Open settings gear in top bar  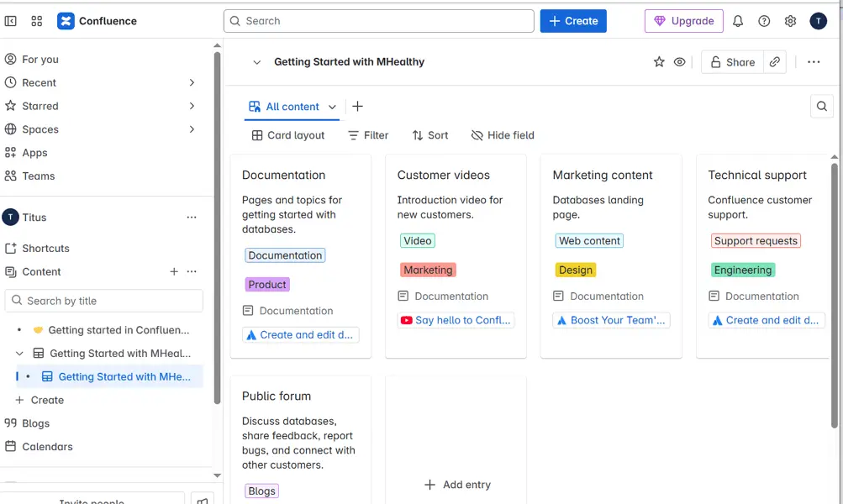coord(790,21)
